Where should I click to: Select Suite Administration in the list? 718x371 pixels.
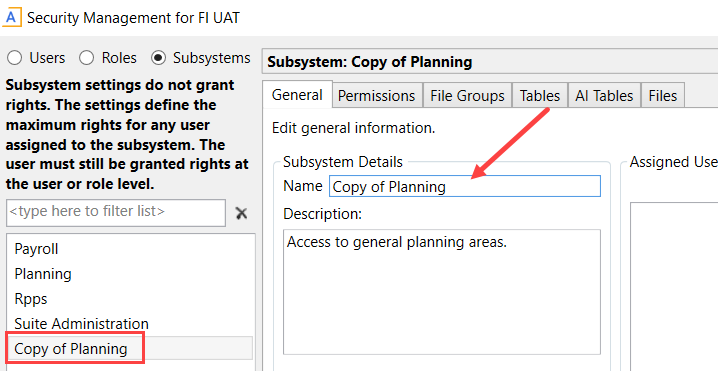coord(129,324)
